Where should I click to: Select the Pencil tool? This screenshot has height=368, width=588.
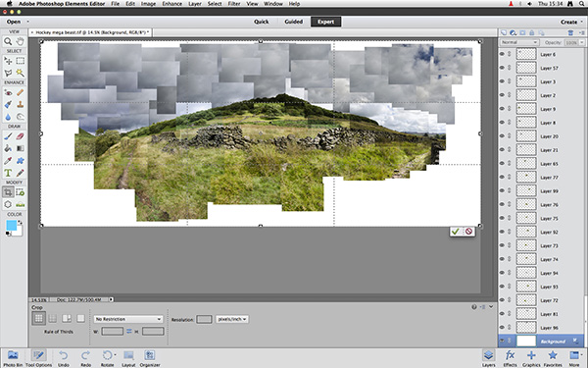(20, 173)
